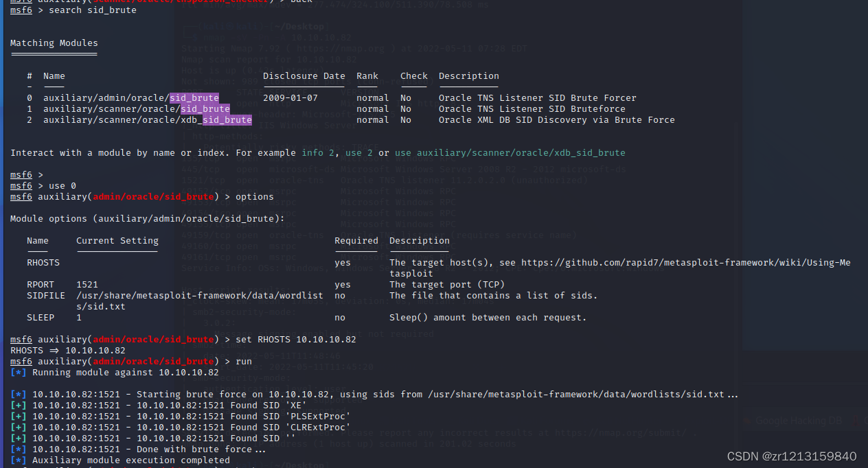Click the SLEEP option name
This screenshot has width=868, height=468.
[41, 318]
